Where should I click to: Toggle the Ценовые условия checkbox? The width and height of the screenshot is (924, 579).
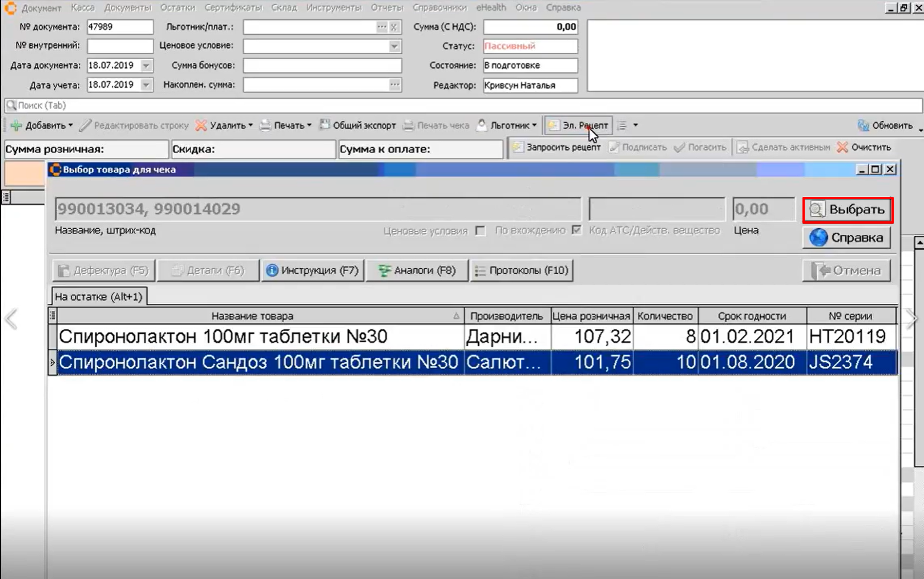click(481, 230)
